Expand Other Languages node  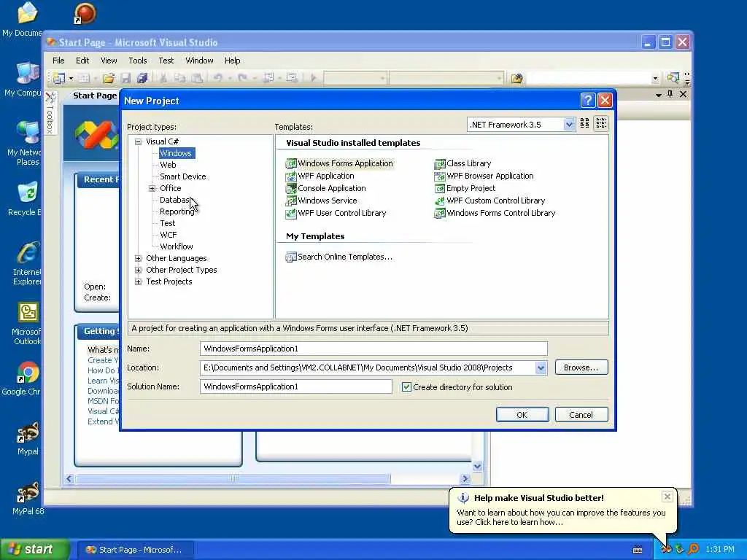[x=138, y=258]
